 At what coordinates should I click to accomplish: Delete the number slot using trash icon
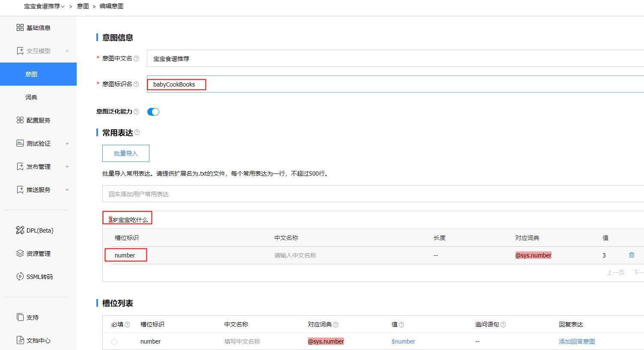click(632, 255)
